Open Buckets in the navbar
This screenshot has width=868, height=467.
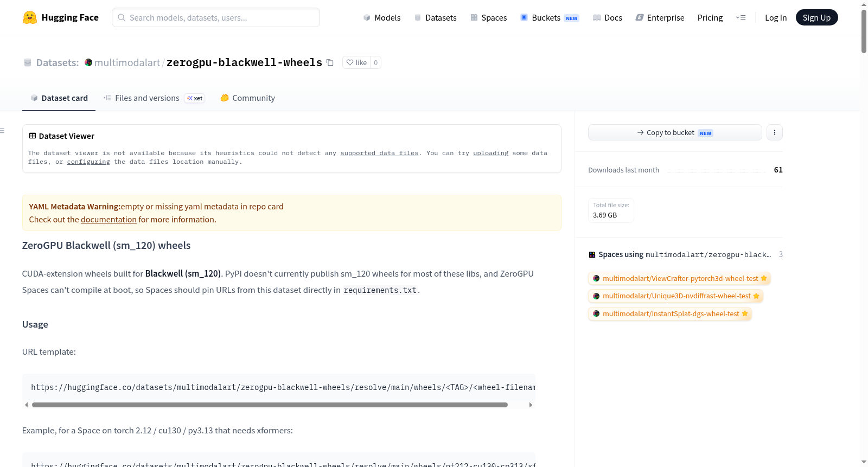point(550,17)
